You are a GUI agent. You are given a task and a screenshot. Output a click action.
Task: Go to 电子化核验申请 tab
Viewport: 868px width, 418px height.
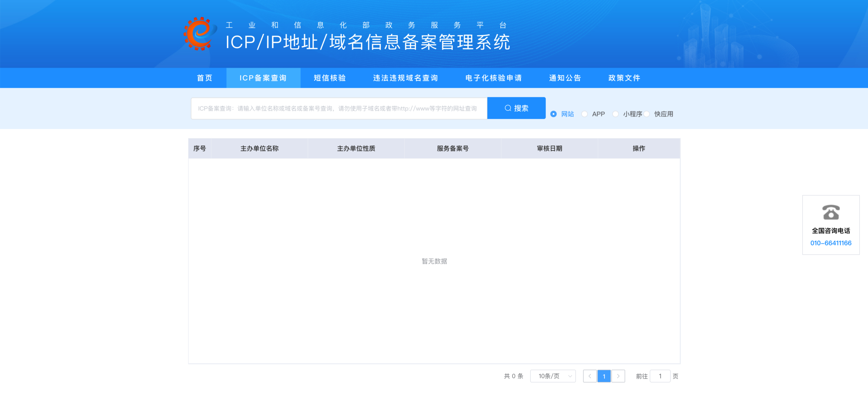[493, 78]
